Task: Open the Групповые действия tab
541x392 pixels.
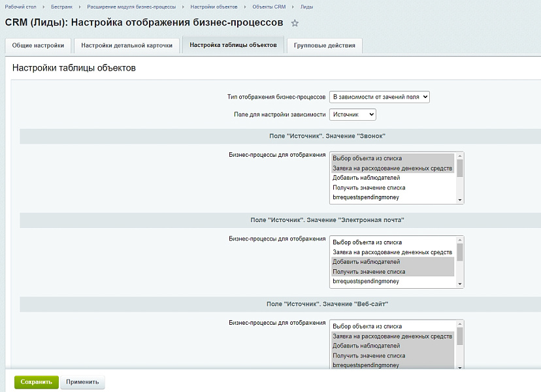Action: 325,46
